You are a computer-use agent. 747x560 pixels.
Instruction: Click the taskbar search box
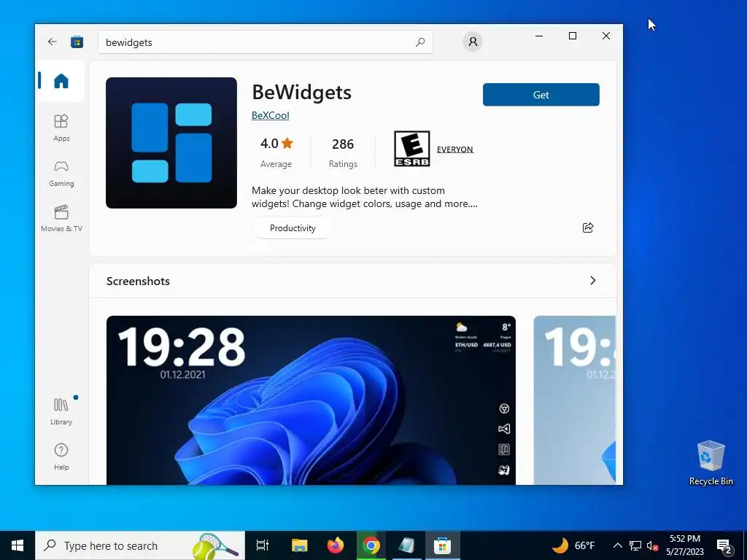[x=140, y=545]
